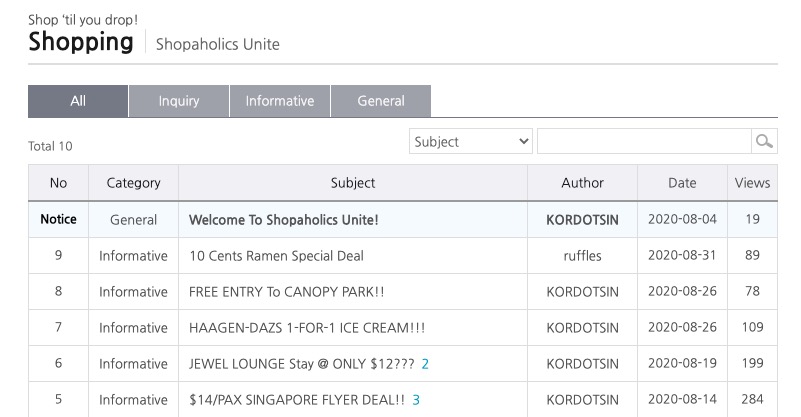801x417 pixels.
Task: Click the Views column header
Action: [x=752, y=183]
